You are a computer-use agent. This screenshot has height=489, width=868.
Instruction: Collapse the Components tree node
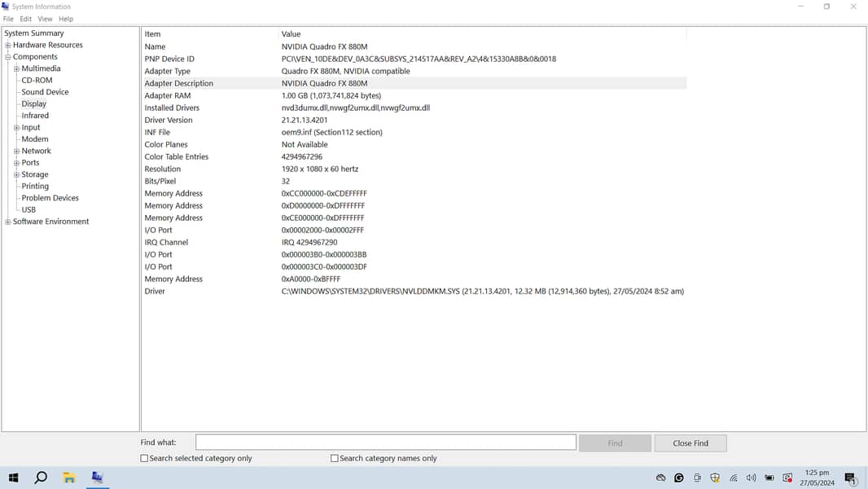(x=8, y=57)
